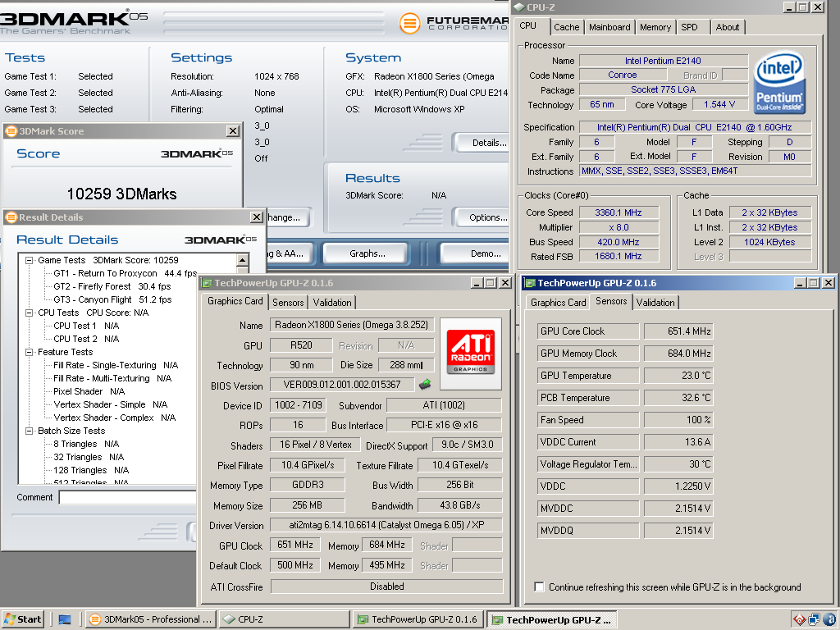Select GT1 - Return To Proxycon result row
Image resolution: width=840 pixels, height=630 pixels.
126,273
